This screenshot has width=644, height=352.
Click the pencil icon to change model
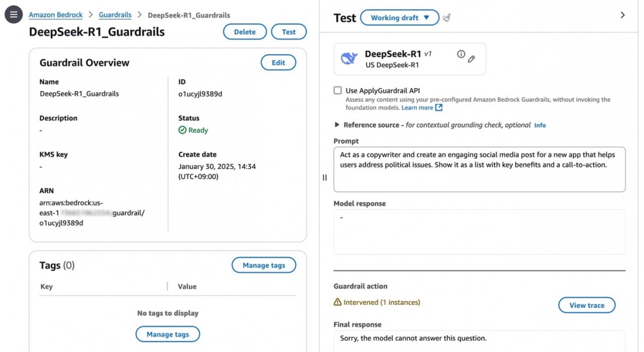472,59
